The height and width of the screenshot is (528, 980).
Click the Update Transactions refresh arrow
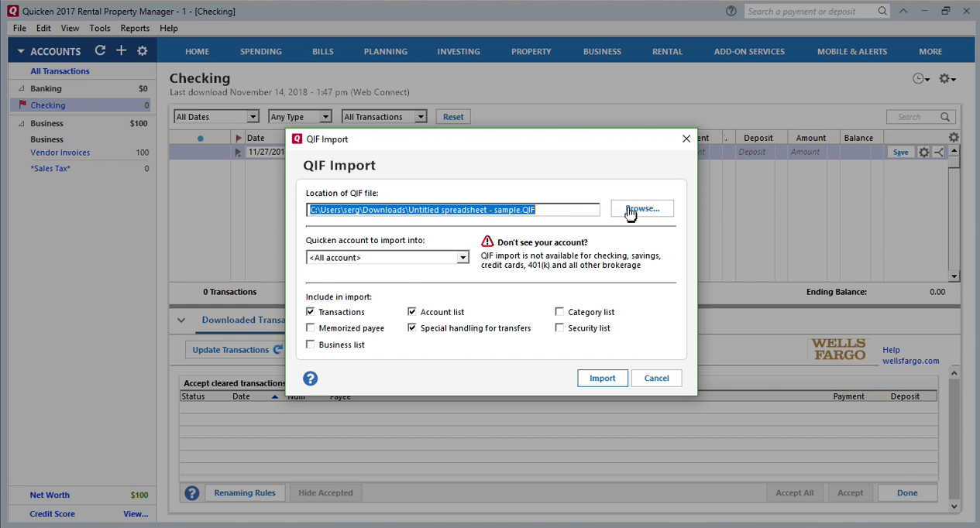[x=277, y=350]
